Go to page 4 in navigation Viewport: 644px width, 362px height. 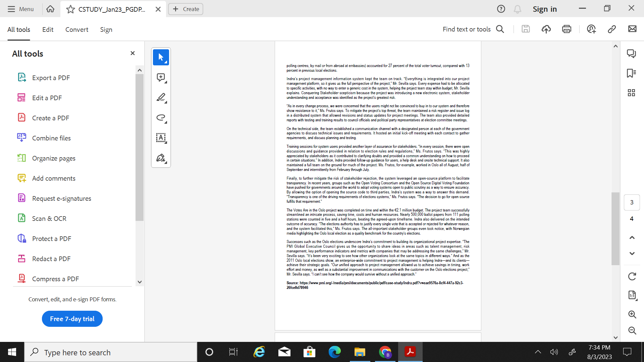(x=632, y=219)
